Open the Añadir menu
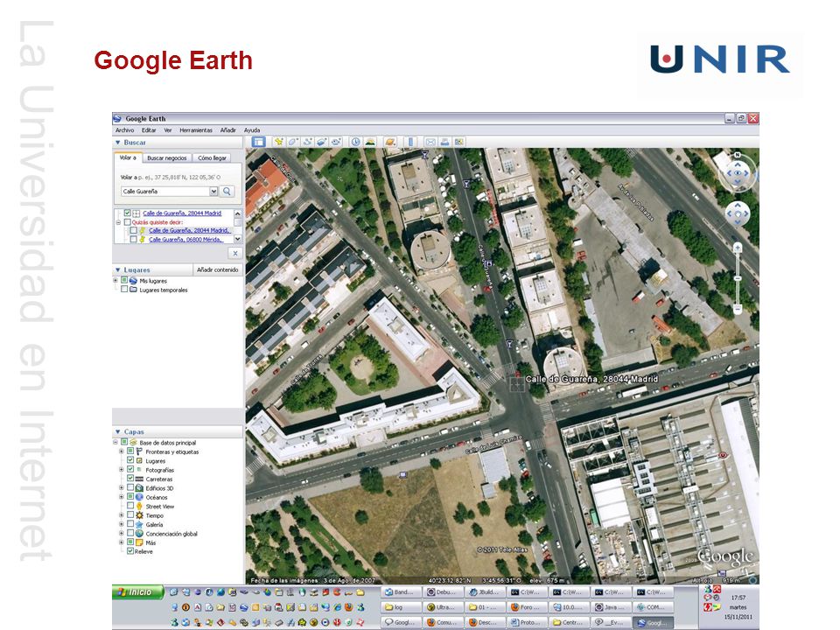This screenshot has width=840, height=630. [228, 130]
